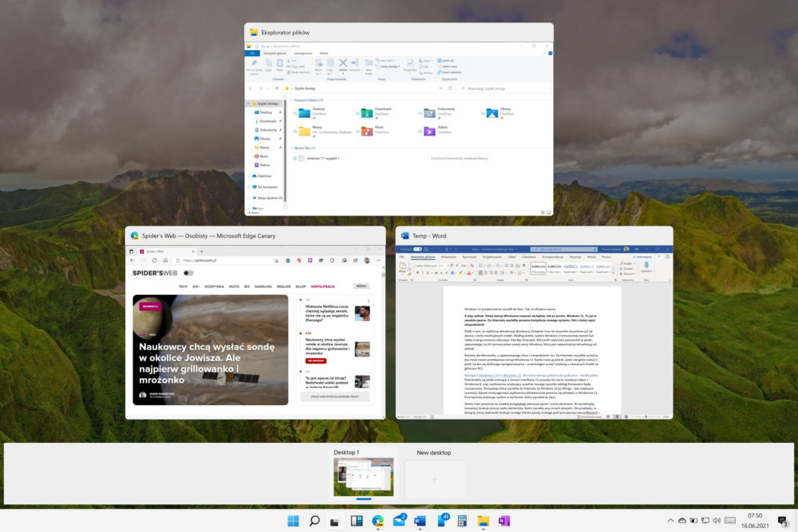Toggle AutoSave switch in Word title bar
This screenshot has height=532, width=798.
pyautogui.click(x=418, y=249)
